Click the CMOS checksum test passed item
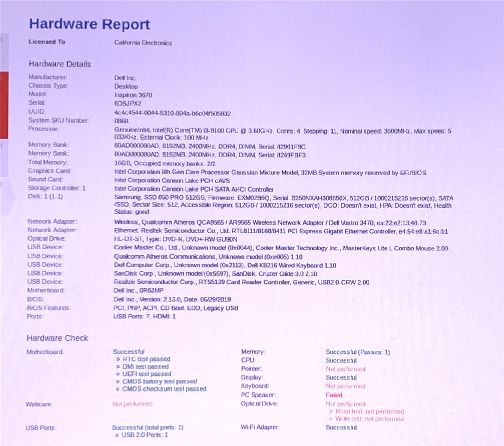This screenshot has width=504, height=446. pyautogui.click(x=164, y=389)
